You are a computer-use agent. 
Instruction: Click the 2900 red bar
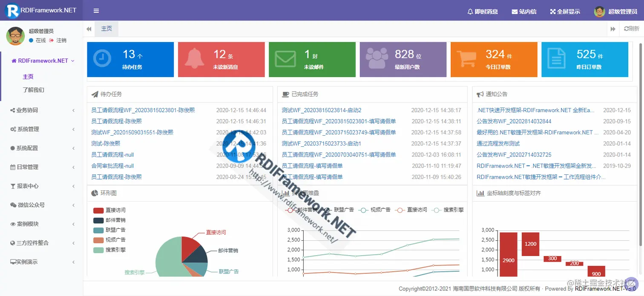[x=509, y=255]
